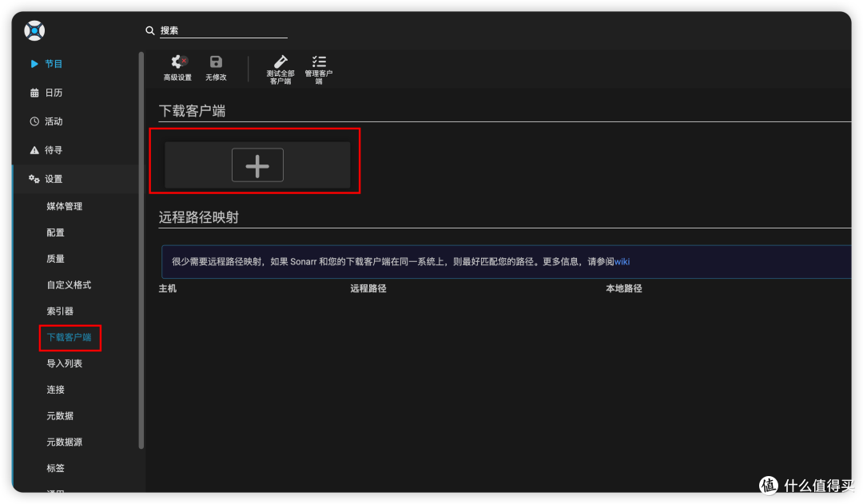Click the 下载客户端 section heading
The image size is (863, 504).
[x=192, y=111]
